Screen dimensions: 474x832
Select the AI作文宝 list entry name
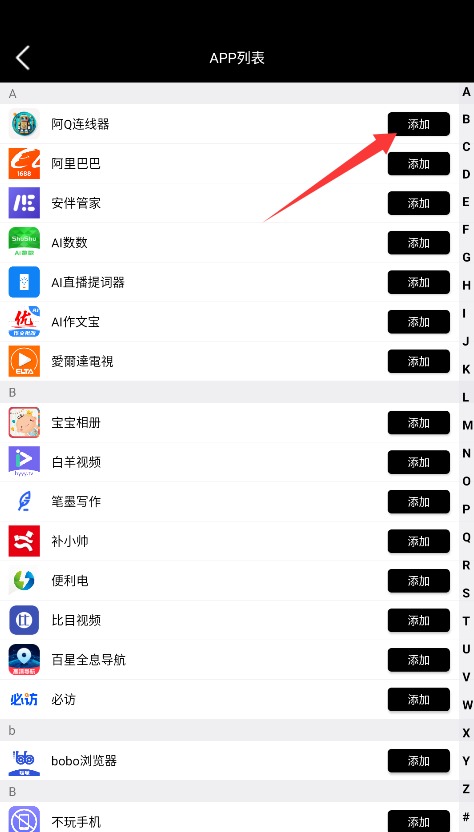[x=75, y=322]
